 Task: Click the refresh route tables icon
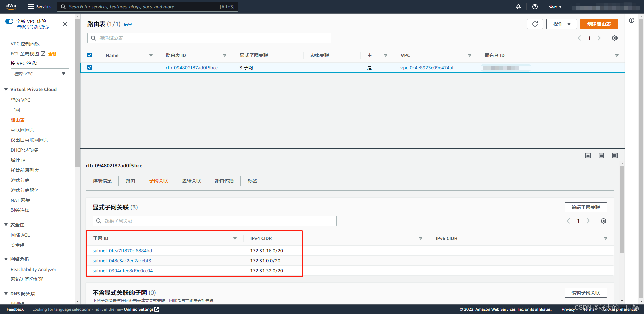click(535, 24)
